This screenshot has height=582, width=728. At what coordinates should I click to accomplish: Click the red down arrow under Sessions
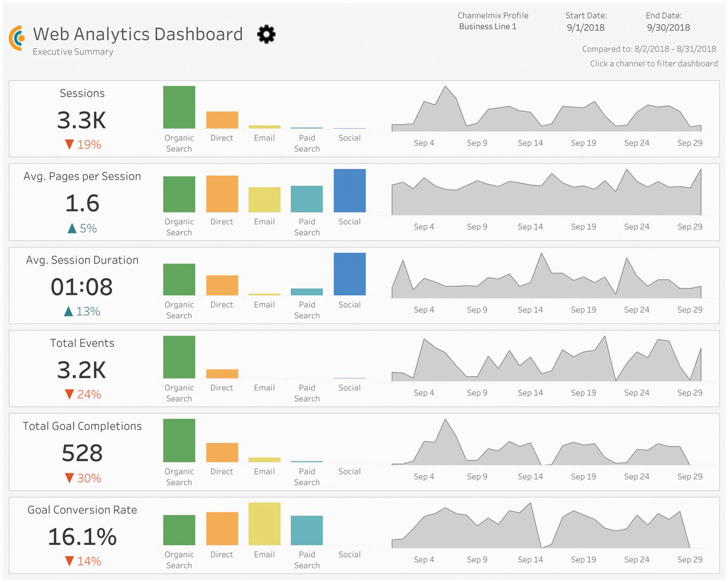(x=69, y=144)
